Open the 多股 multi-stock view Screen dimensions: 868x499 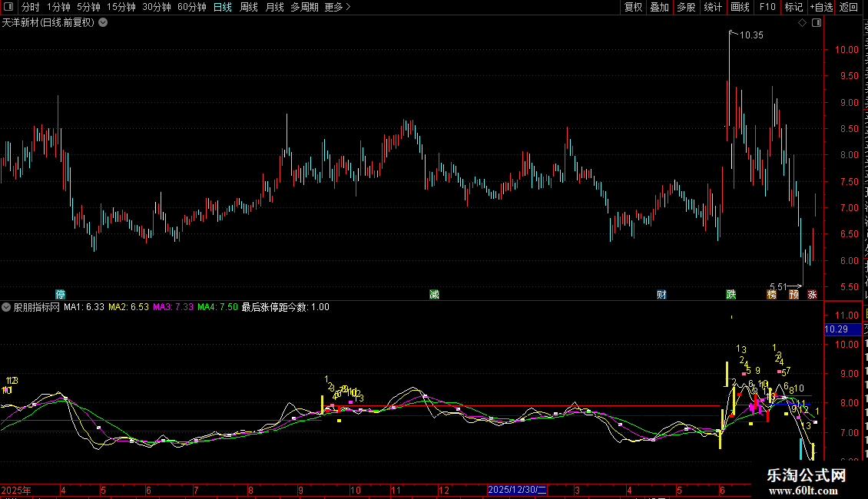tap(686, 7)
